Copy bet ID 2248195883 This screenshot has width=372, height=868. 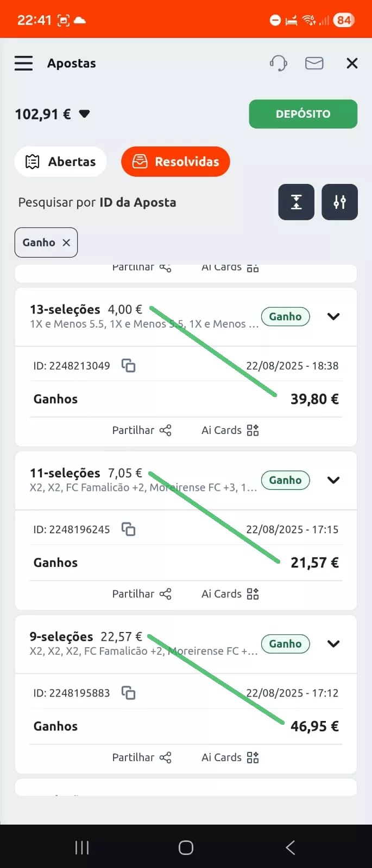128,693
